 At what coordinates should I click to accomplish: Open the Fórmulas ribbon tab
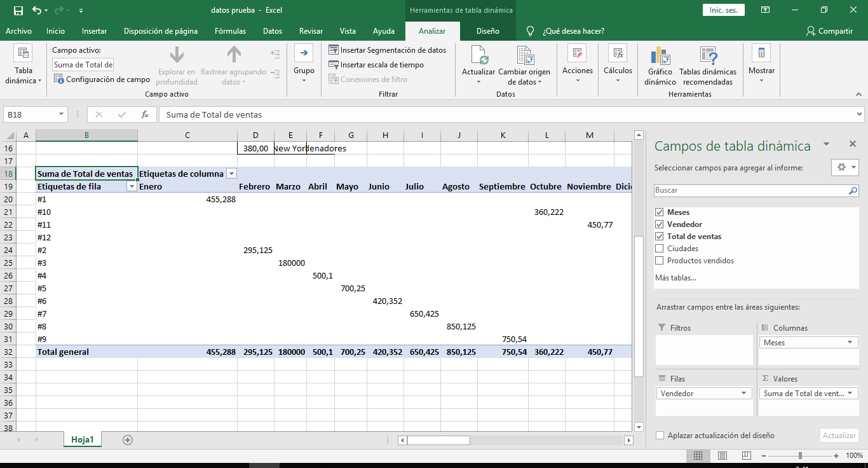point(230,30)
